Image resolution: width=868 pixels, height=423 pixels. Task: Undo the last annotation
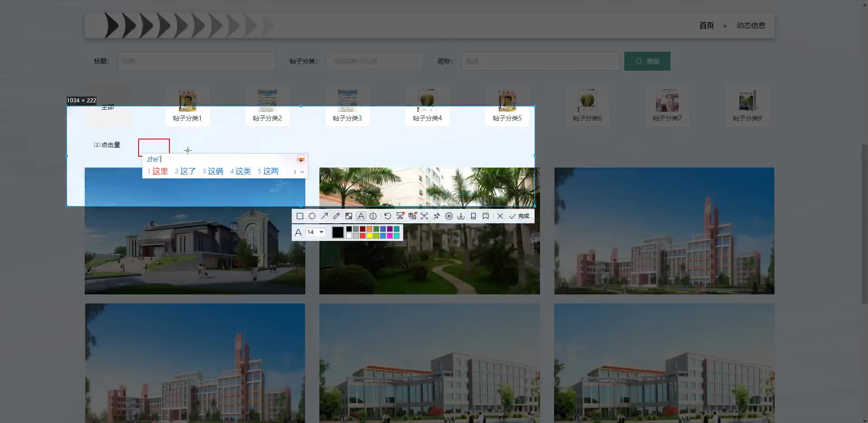[388, 216]
